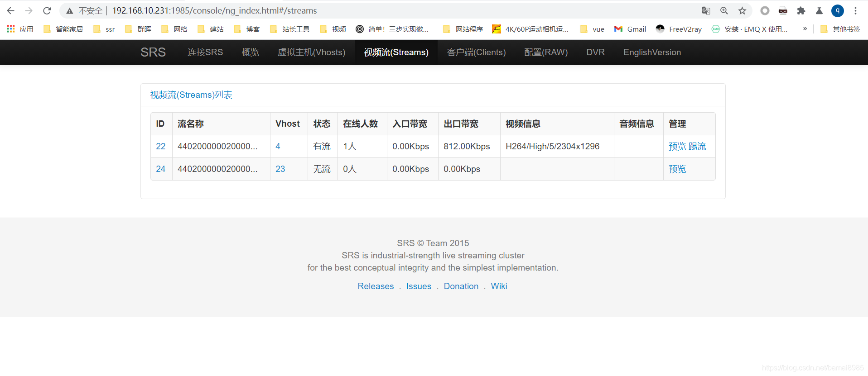
Task: Open Chrome's three-dot menu
Action: [x=855, y=10]
